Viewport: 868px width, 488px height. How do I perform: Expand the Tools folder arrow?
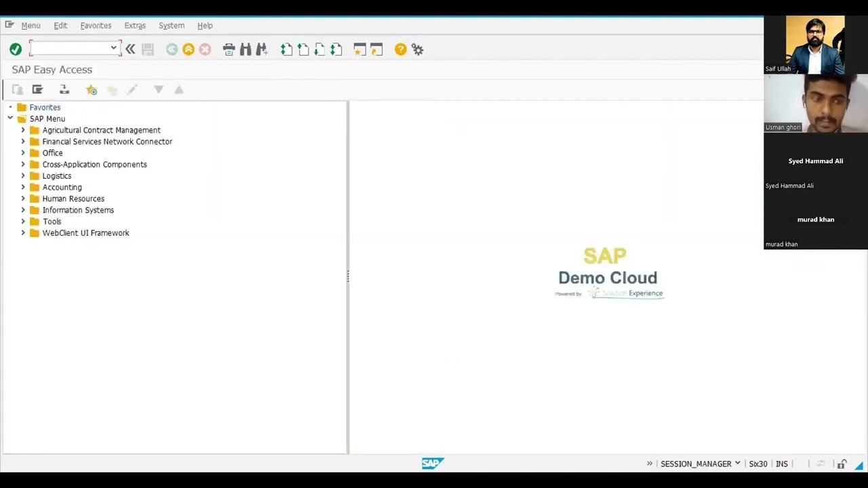click(x=23, y=222)
